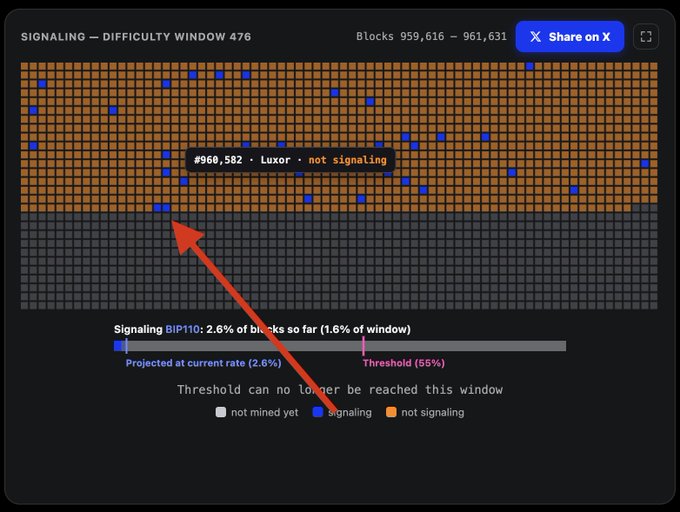Click the Share on X button
Image resolution: width=680 pixels, height=512 pixels.
point(569,37)
